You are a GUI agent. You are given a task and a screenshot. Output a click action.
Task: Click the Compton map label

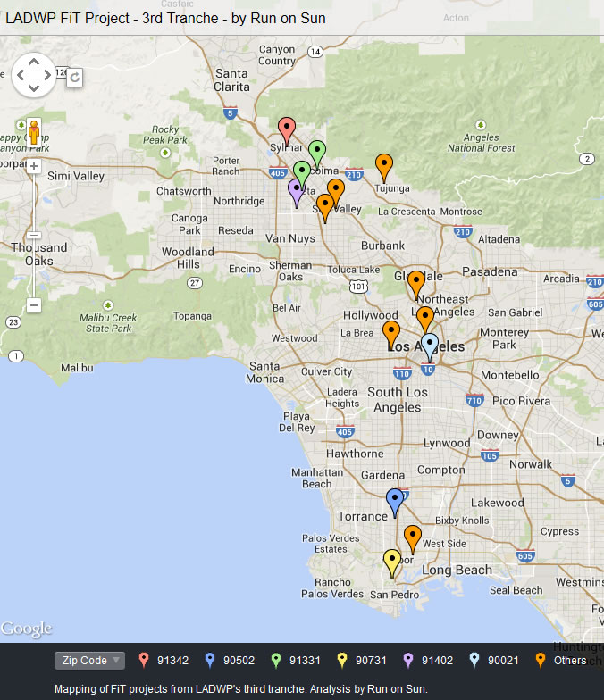[441, 470]
